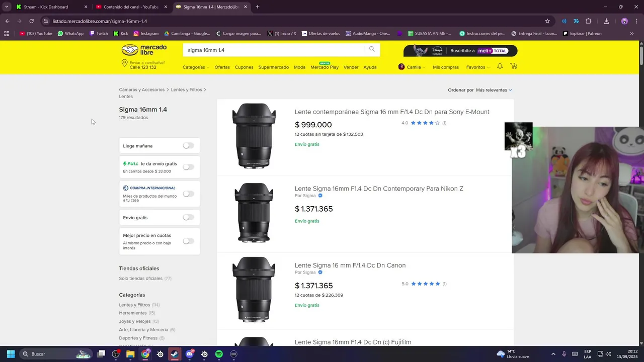Open the Chrome three-dot menu

(637, 21)
